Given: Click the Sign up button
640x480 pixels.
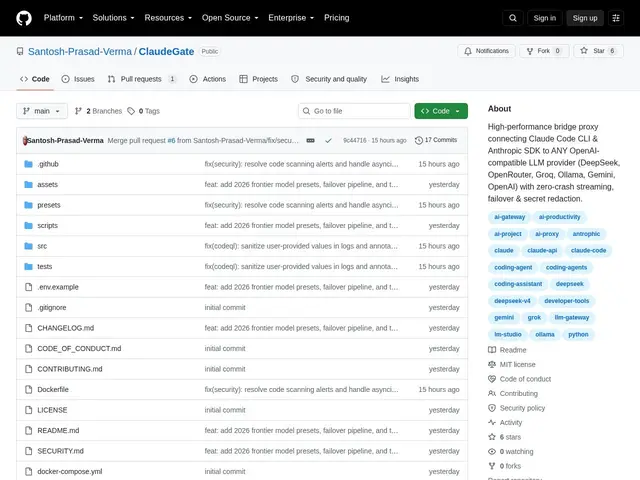Looking at the screenshot, I should (585, 18).
